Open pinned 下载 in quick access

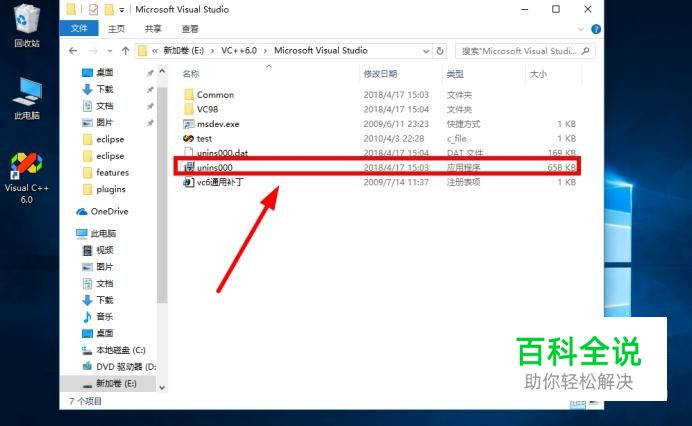pyautogui.click(x=98, y=89)
